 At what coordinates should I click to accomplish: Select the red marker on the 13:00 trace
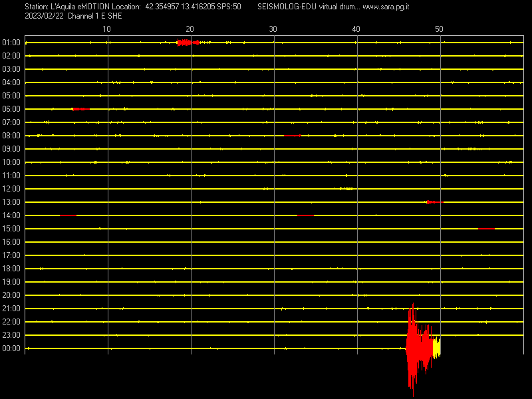click(435, 202)
